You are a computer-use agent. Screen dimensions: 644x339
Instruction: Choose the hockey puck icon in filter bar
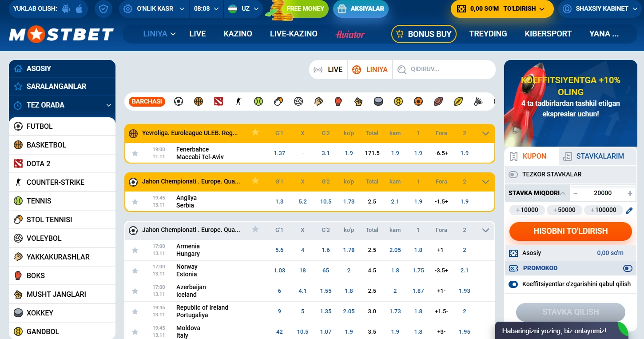pos(378,101)
